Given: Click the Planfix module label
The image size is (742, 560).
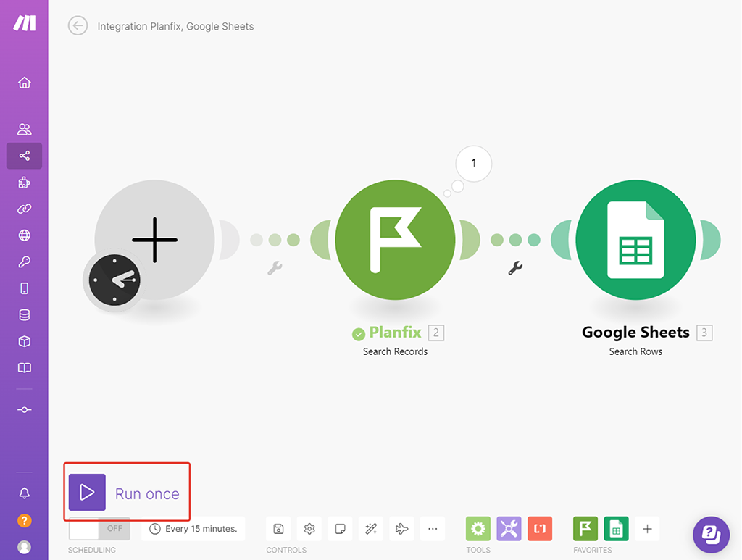Looking at the screenshot, I should pyautogui.click(x=395, y=333).
